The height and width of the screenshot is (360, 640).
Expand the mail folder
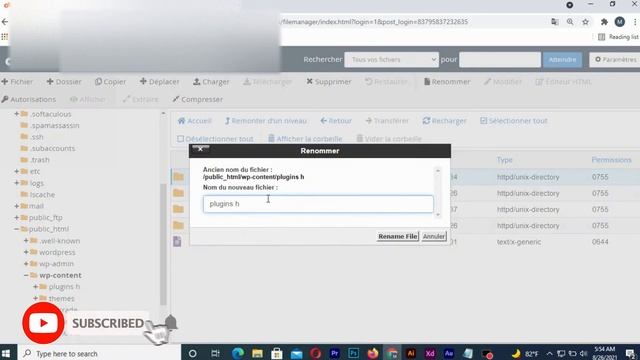click(17, 206)
